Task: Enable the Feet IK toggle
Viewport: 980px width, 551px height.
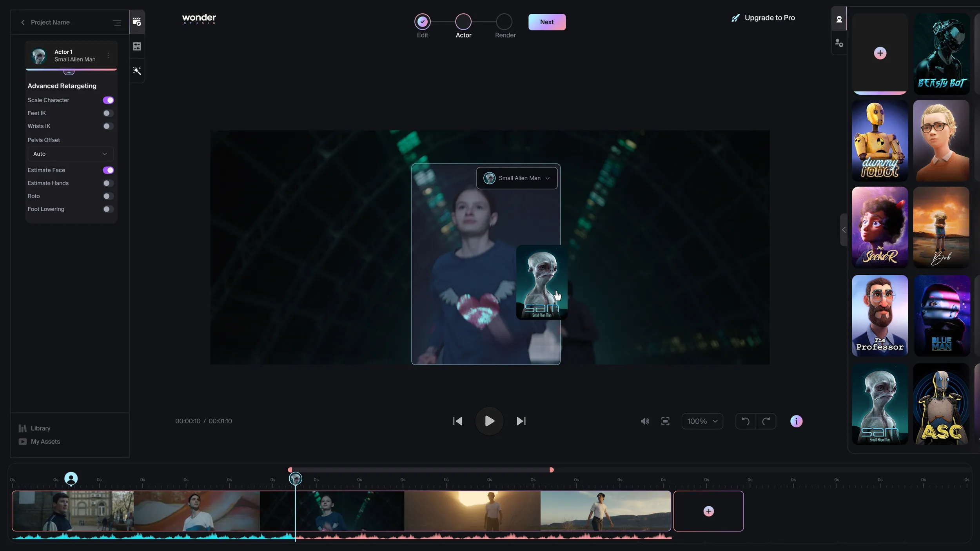Action: coord(108,113)
